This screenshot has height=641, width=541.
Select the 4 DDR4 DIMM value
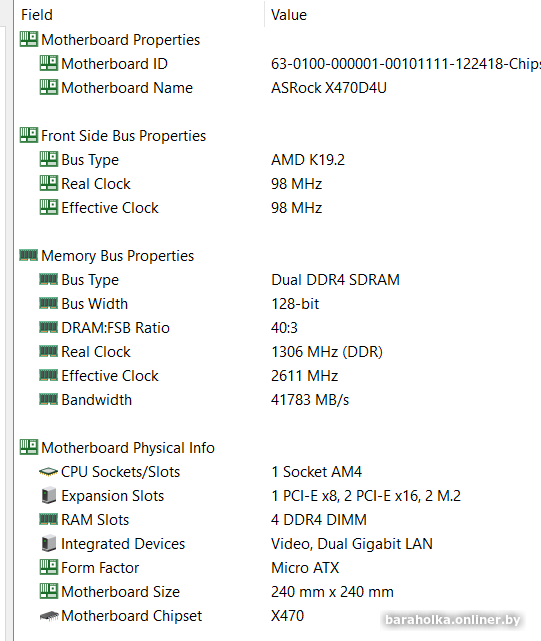319,520
